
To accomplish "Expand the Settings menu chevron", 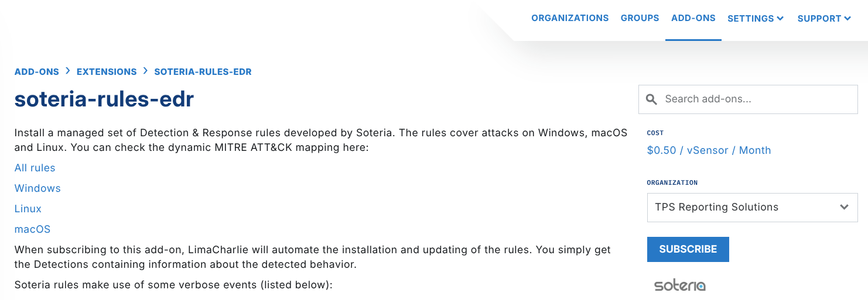I will click(x=780, y=19).
